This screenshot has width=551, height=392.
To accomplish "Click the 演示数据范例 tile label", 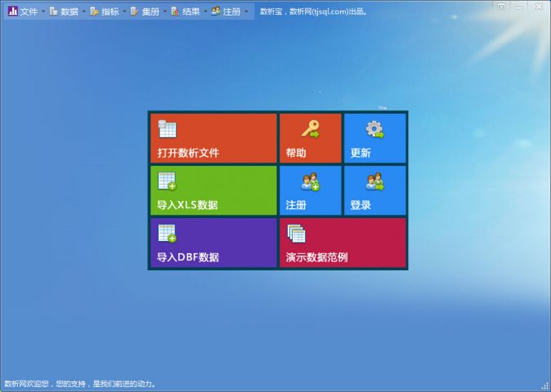I will [316, 257].
